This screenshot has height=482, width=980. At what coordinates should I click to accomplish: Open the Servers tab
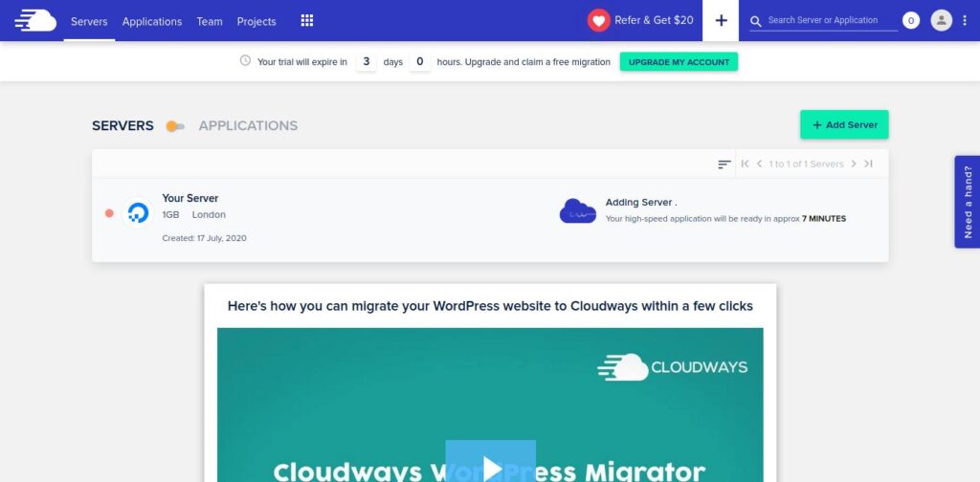coord(89,21)
